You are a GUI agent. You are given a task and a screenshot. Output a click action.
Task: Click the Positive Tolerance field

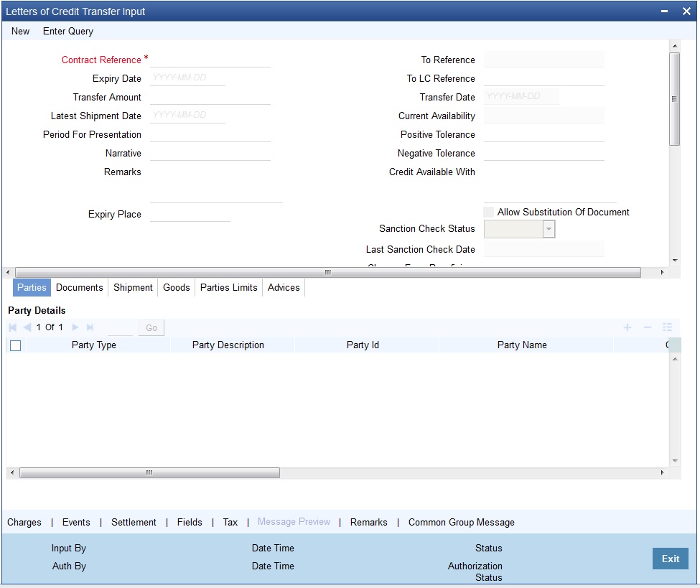(543, 134)
